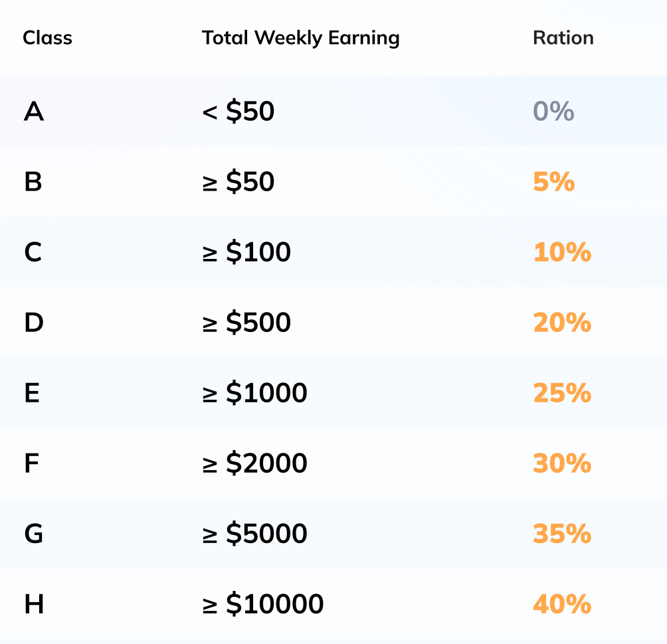
Task: Click the Class column header
Action: pos(47,38)
